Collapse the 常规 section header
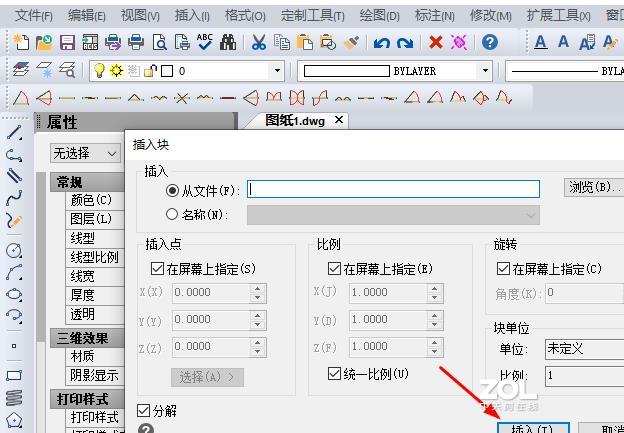This screenshot has height=433, width=624. click(x=87, y=182)
